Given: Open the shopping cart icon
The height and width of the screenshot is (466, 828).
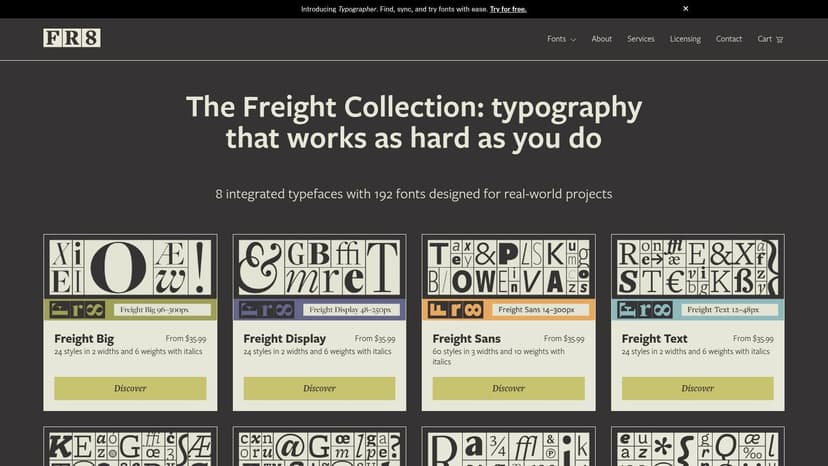Looking at the screenshot, I should (779, 39).
